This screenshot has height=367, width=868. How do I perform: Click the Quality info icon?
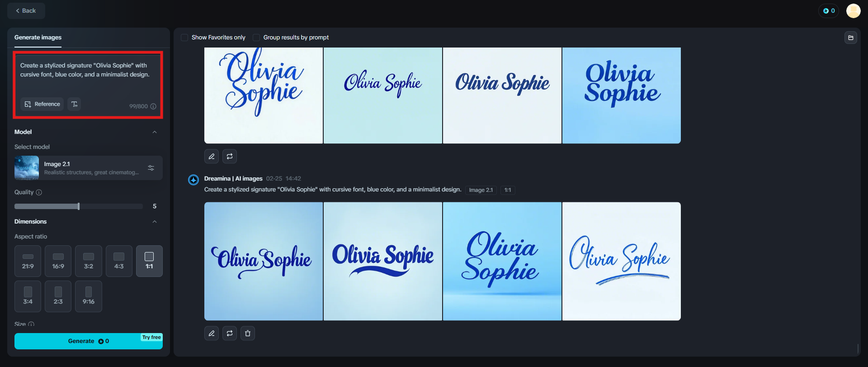(39, 192)
